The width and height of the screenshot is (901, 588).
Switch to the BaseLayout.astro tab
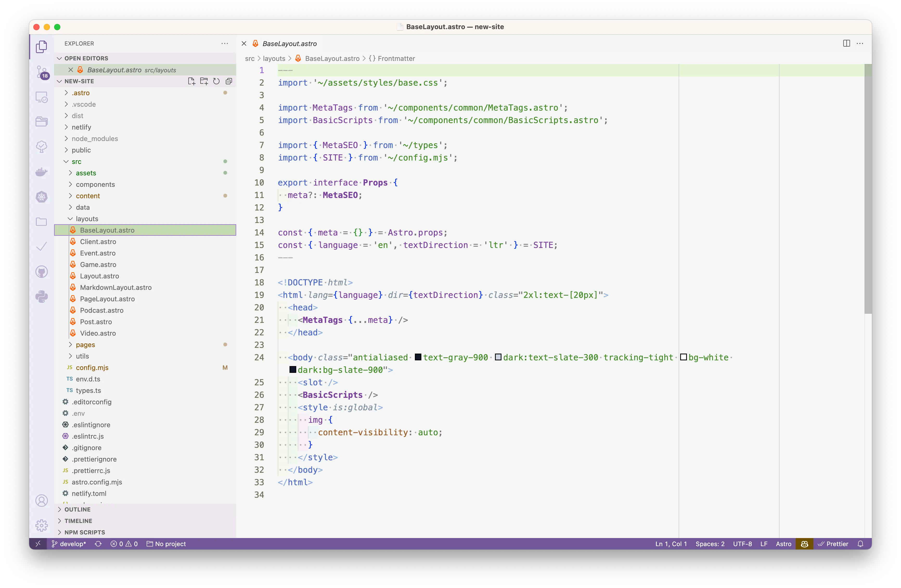289,43
